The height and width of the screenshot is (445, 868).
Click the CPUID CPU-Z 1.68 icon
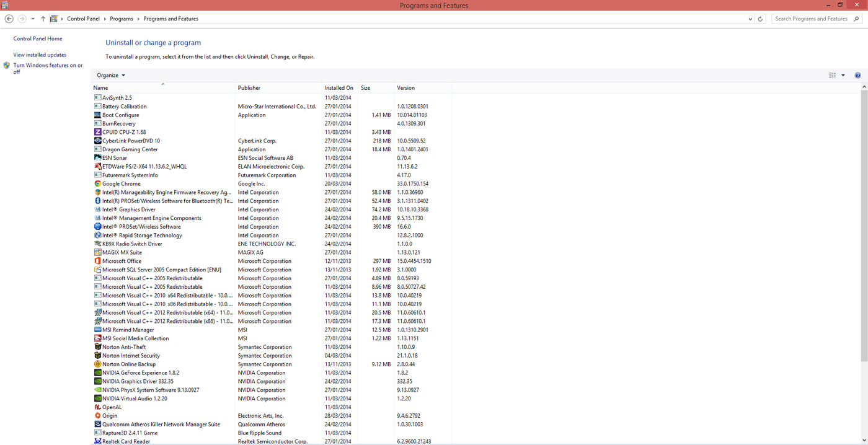97,132
